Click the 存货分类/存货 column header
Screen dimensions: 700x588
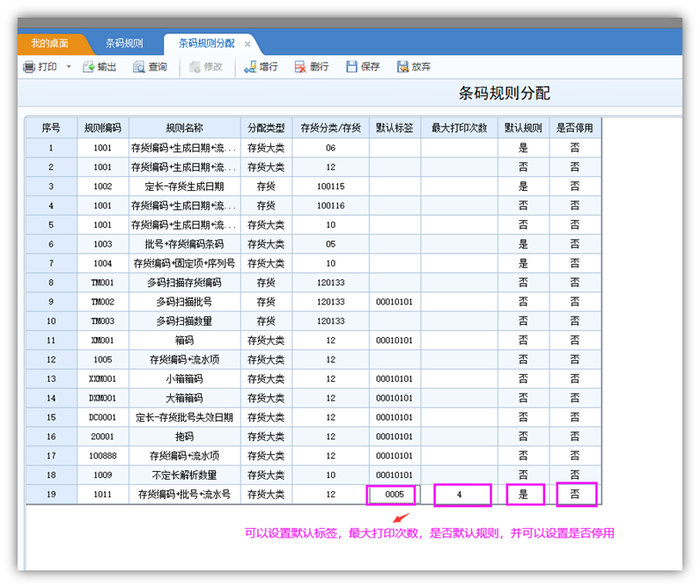point(330,128)
